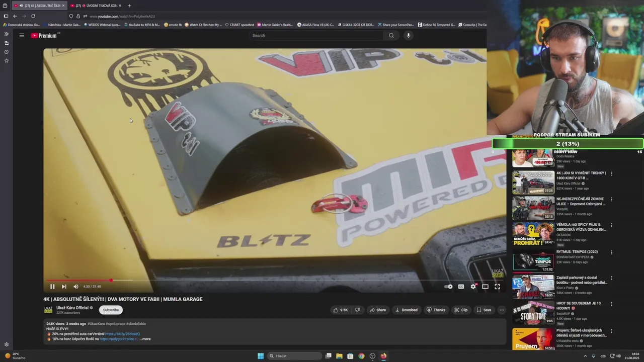This screenshot has width=644, height=362.
Task: Pause the video with the pause button
Action: click(x=52, y=287)
